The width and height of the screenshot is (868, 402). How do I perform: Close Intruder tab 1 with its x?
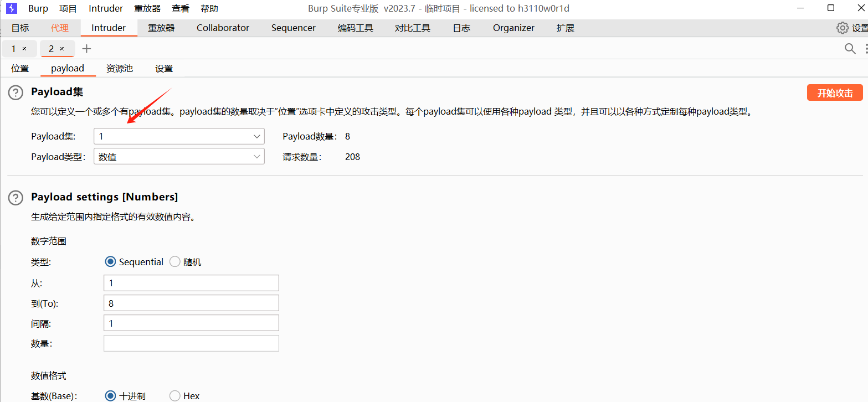pyautogui.click(x=24, y=49)
